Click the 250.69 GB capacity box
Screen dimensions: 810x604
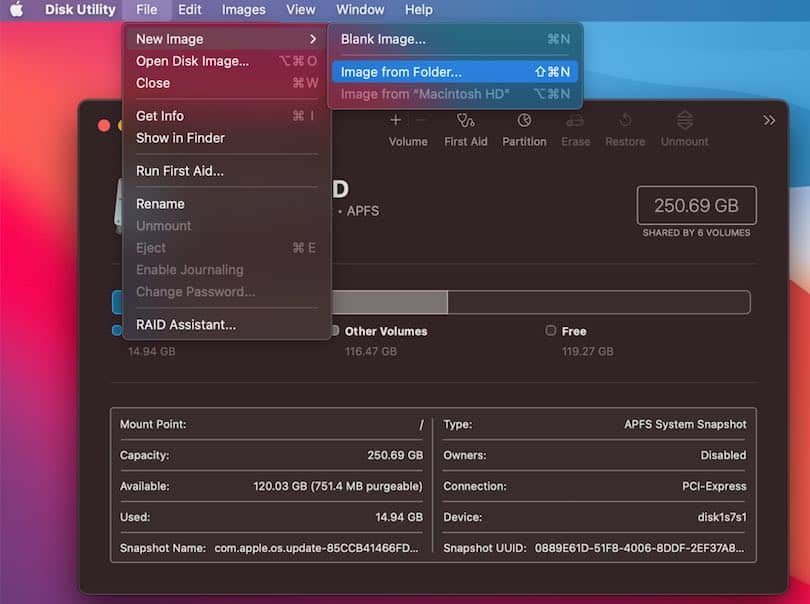pyautogui.click(x=696, y=206)
